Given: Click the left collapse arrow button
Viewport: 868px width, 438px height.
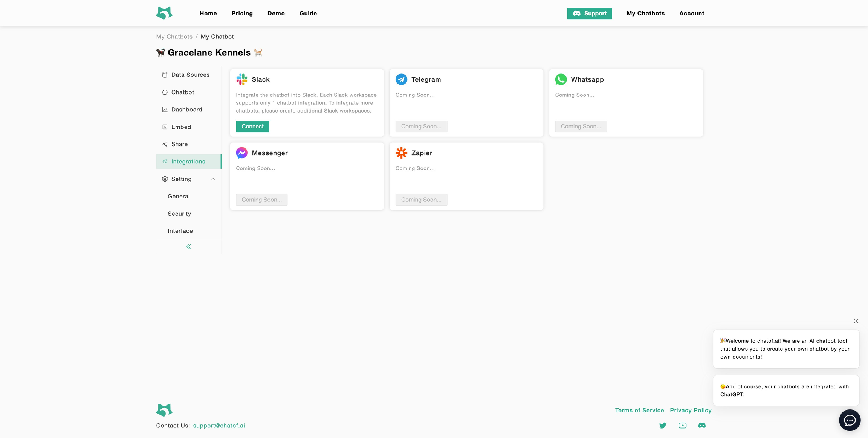Looking at the screenshot, I should pos(189,246).
